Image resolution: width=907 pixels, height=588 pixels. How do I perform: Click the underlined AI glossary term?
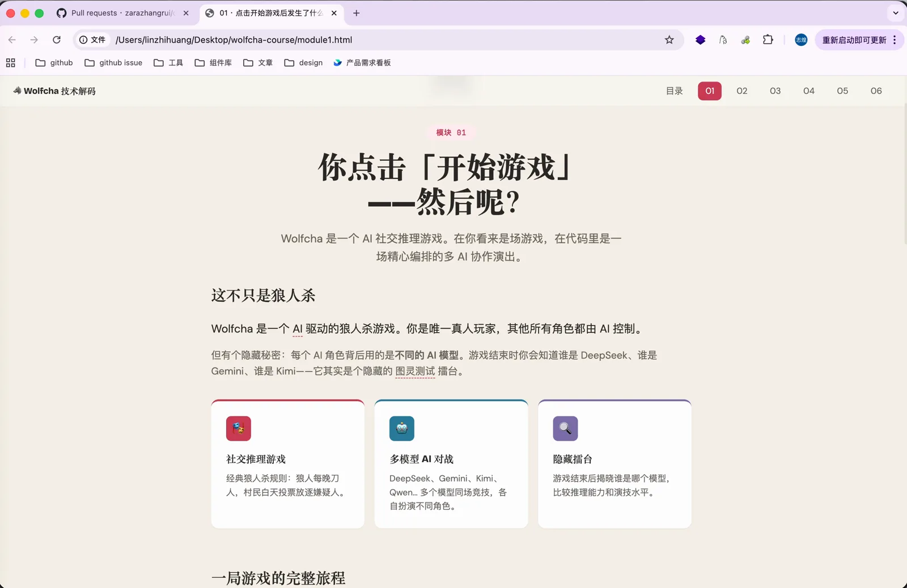pyautogui.click(x=298, y=329)
